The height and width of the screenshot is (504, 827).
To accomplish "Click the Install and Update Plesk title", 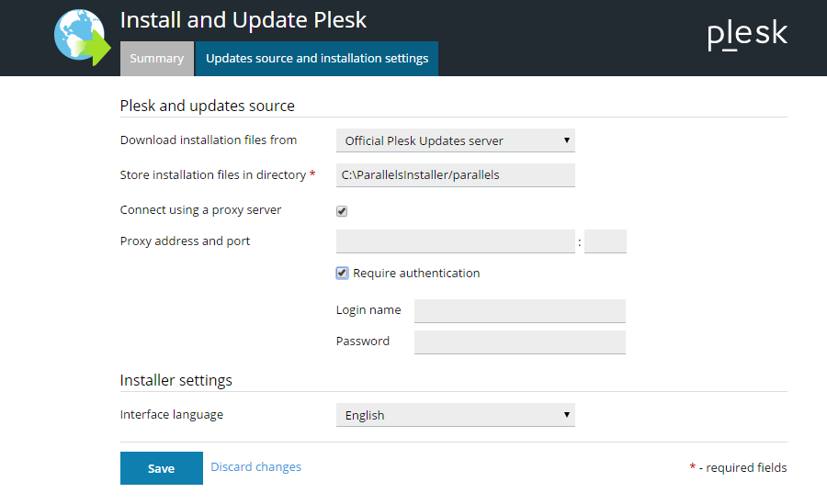I will tap(244, 19).
